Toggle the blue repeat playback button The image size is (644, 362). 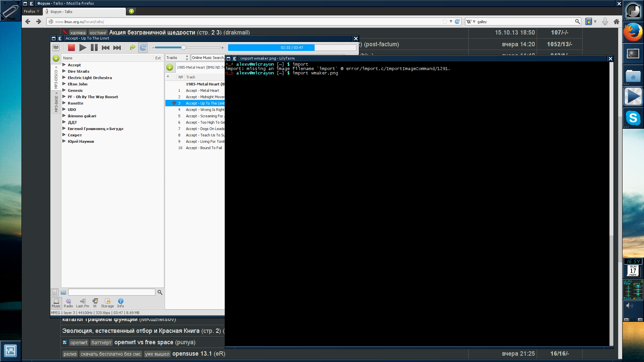[143, 48]
